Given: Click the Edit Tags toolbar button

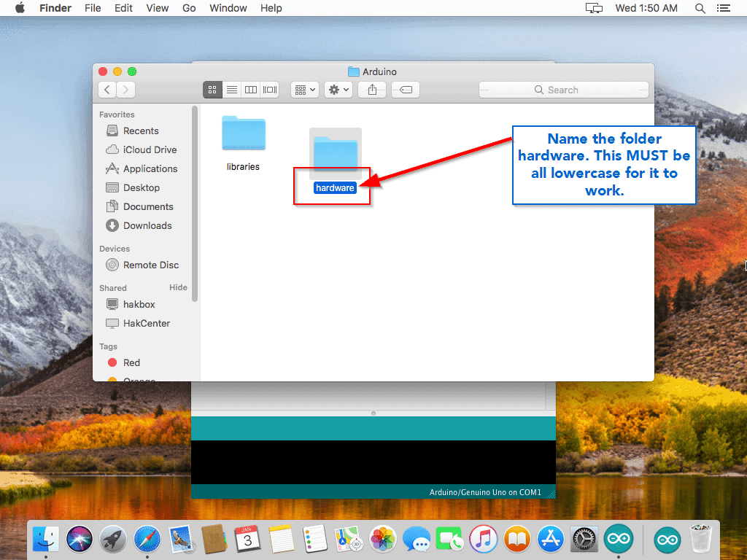Looking at the screenshot, I should [x=406, y=90].
